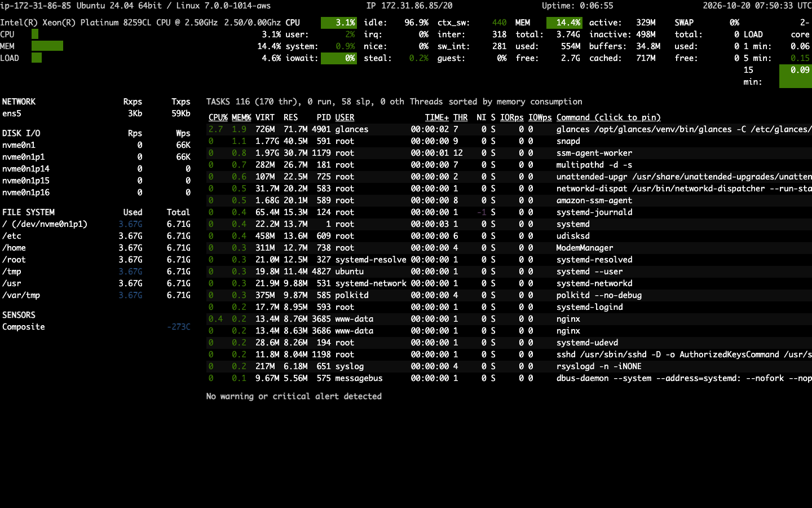Viewport: 812px width, 508px height.
Task: Sort processes by IORps header
Action: [x=511, y=117]
